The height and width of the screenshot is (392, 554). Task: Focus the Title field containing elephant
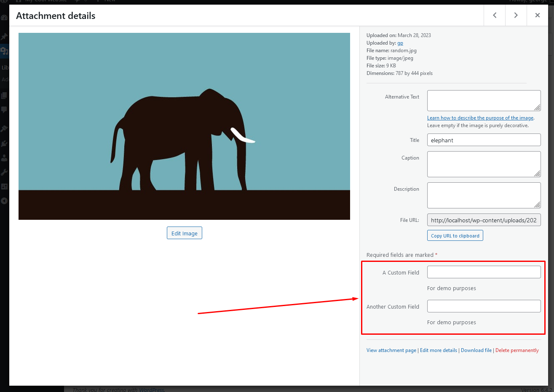click(484, 140)
